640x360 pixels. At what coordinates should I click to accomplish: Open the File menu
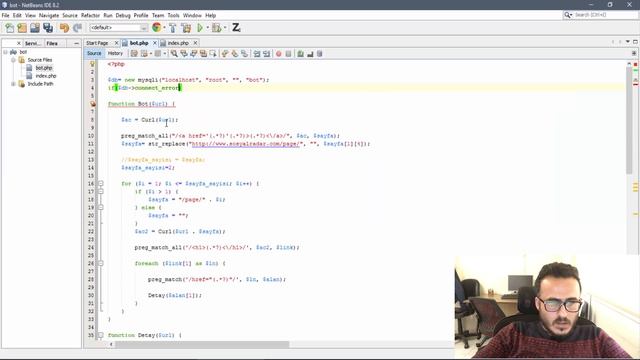point(6,15)
